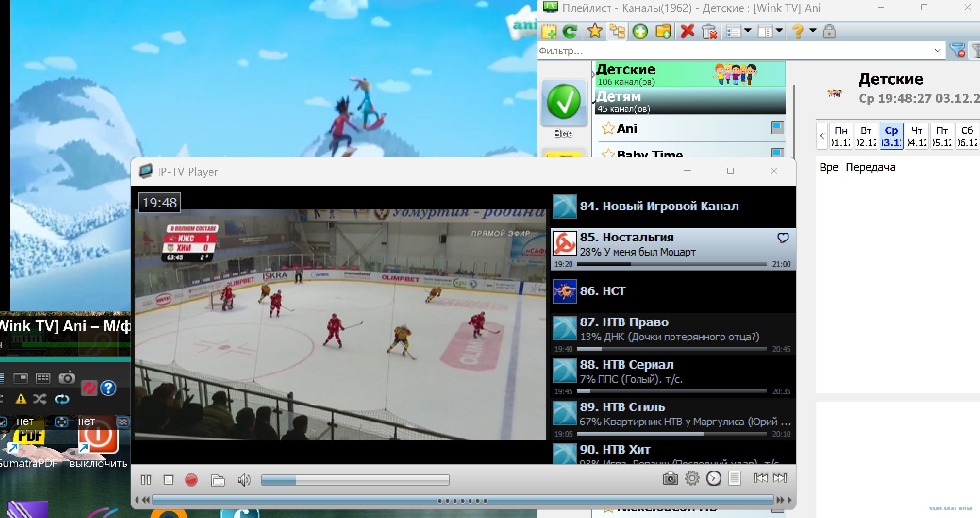Go to previous week in program guide
Viewport: 980px width, 518px height.
pos(822,136)
